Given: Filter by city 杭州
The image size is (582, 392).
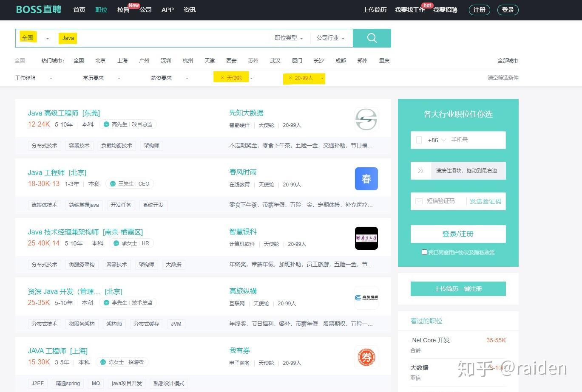Looking at the screenshot, I should point(187,61).
